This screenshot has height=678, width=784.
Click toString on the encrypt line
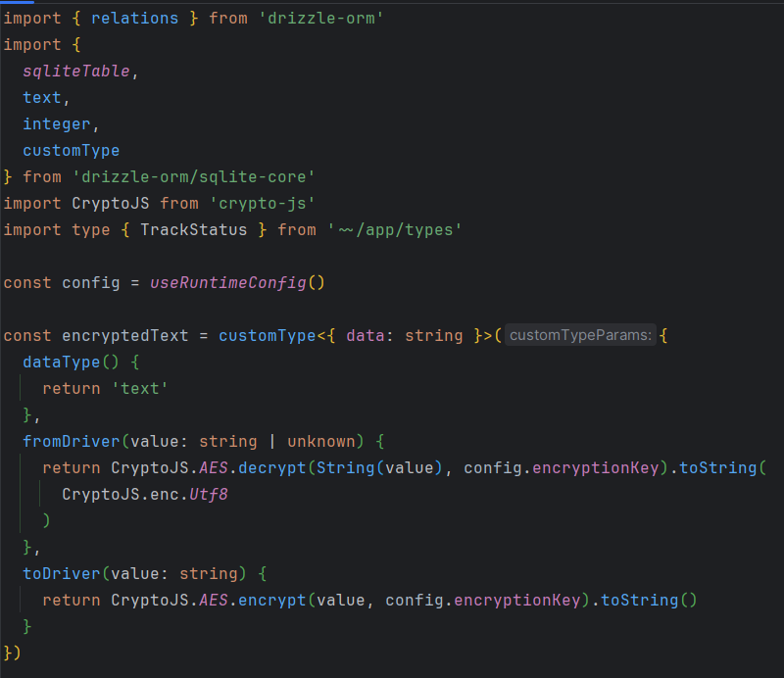pos(639,600)
